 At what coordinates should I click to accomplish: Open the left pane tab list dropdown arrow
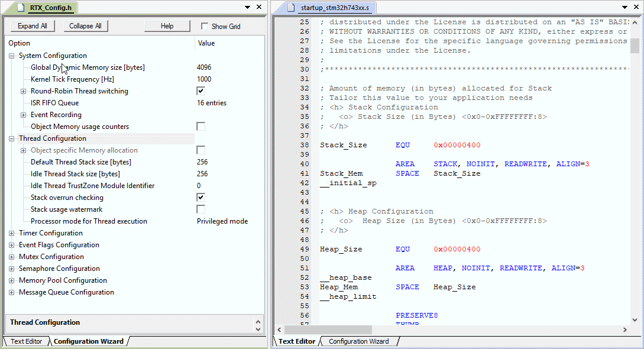pos(247,7)
